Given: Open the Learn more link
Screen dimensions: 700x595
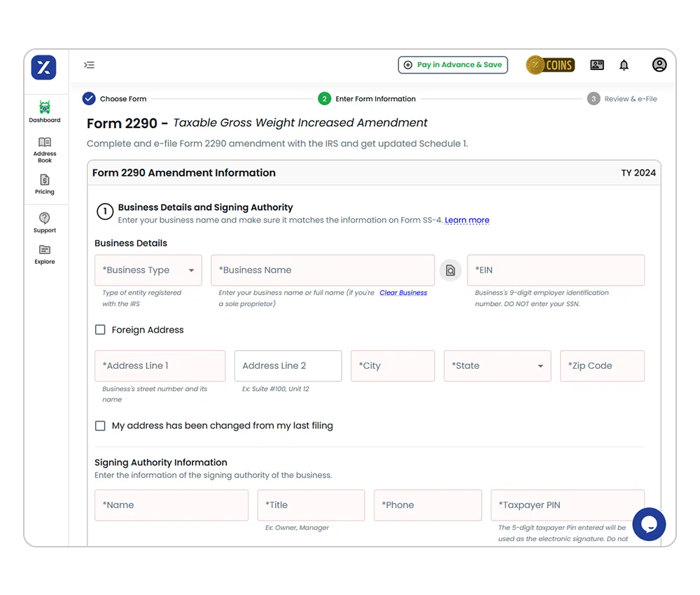Looking at the screenshot, I should pos(467,220).
